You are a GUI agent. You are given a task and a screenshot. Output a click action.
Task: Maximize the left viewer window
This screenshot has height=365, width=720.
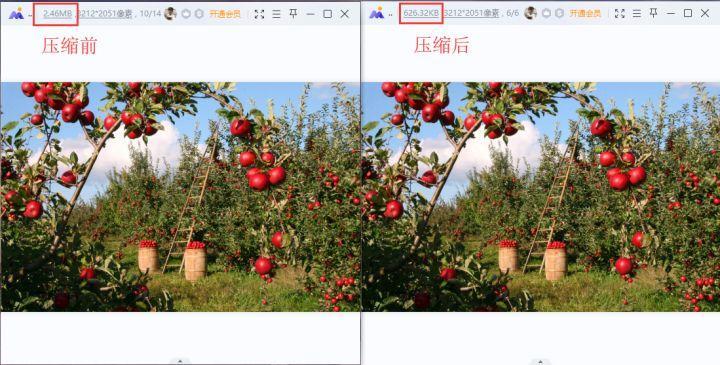tap(327, 14)
